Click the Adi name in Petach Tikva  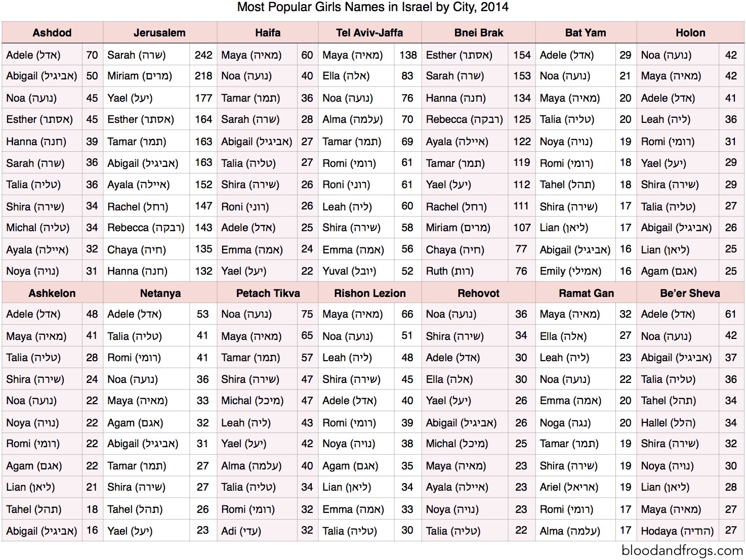[x=241, y=531]
